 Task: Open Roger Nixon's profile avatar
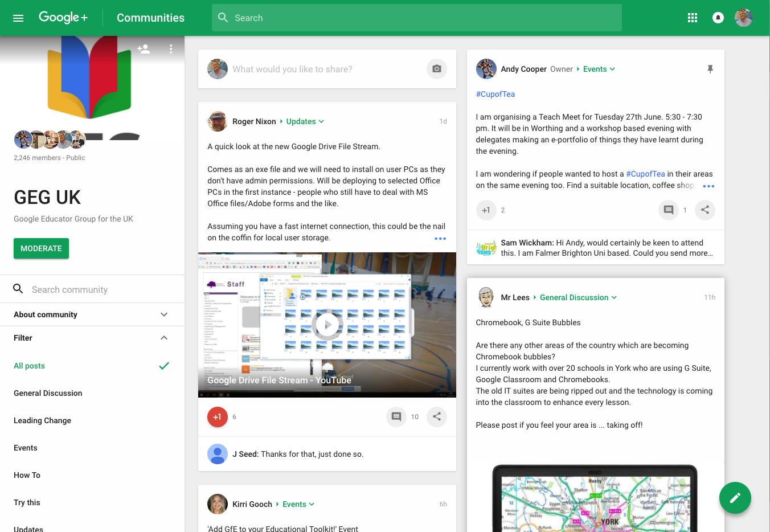pyautogui.click(x=218, y=121)
